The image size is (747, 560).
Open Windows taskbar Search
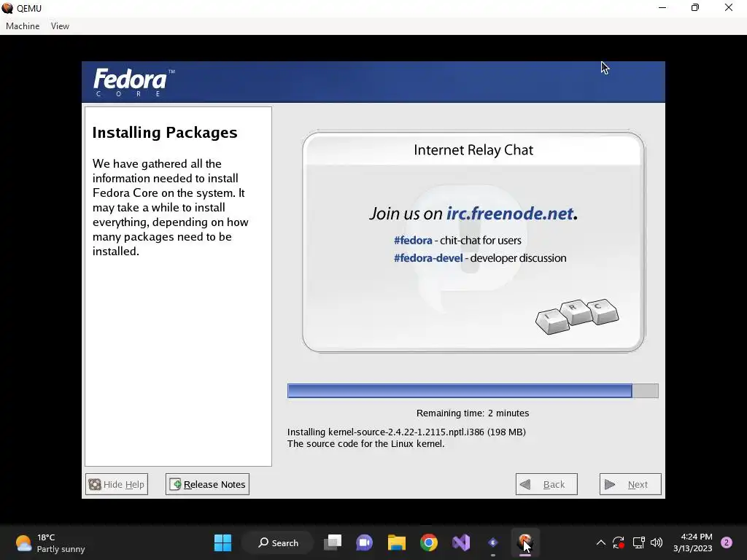pos(278,542)
